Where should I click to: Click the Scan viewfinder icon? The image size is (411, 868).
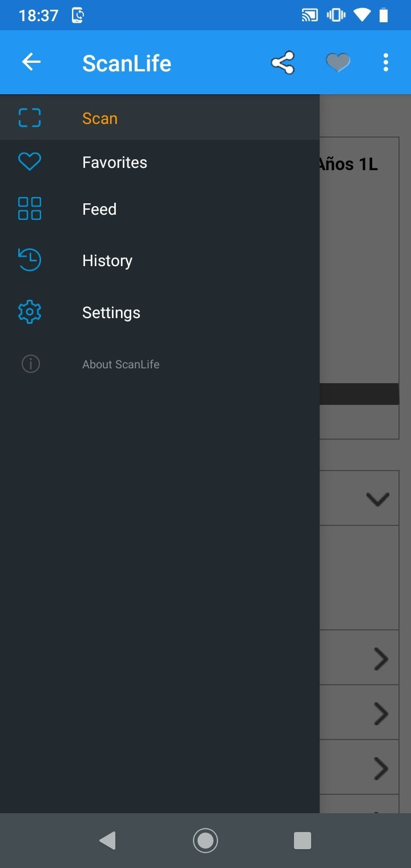click(x=30, y=118)
